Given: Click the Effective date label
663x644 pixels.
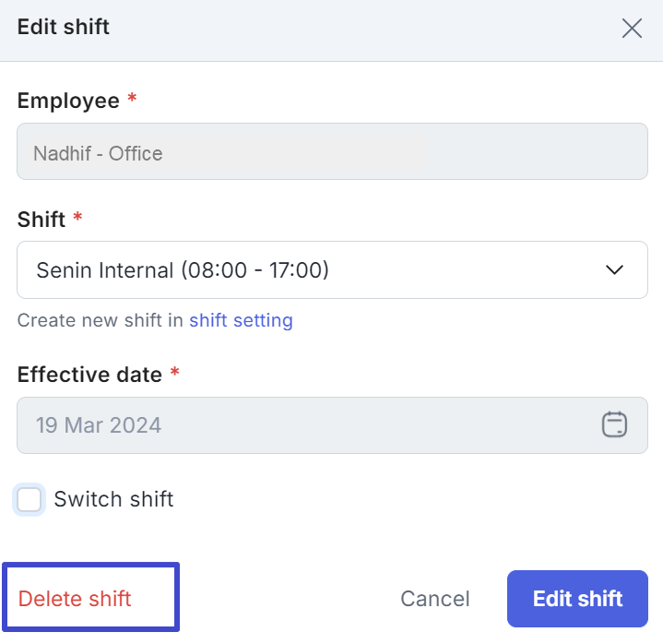Looking at the screenshot, I should (89, 375).
